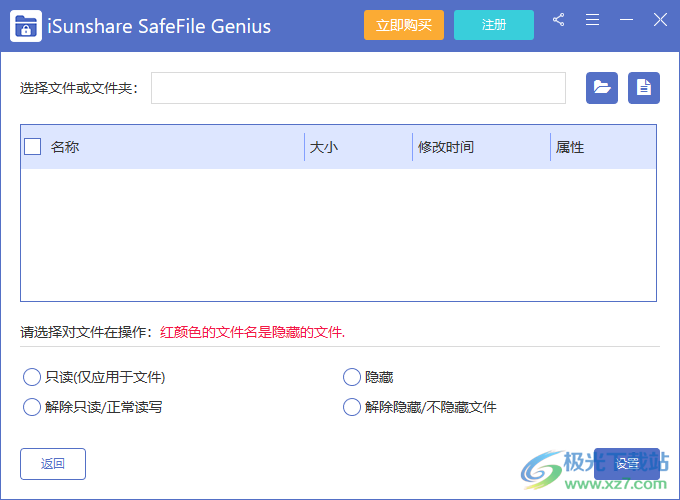This screenshot has width=680, height=500.
Task: Click the browse folder icon button
Action: coord(602,88)
